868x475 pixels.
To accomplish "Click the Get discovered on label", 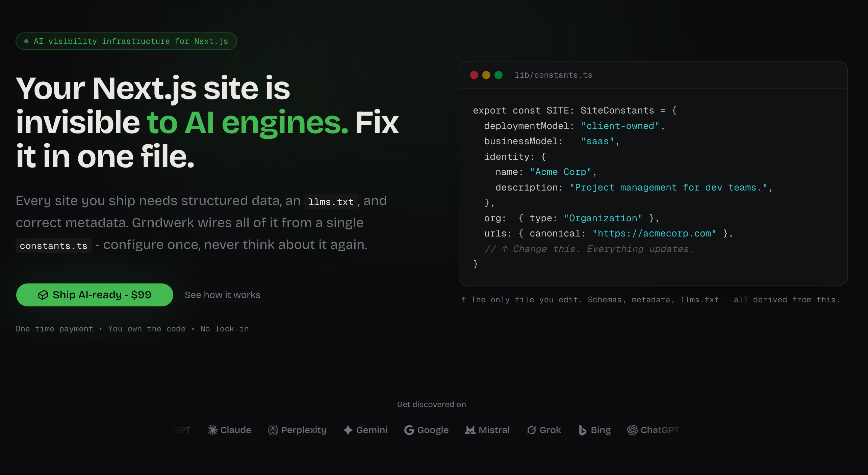I will click(431, 404).
